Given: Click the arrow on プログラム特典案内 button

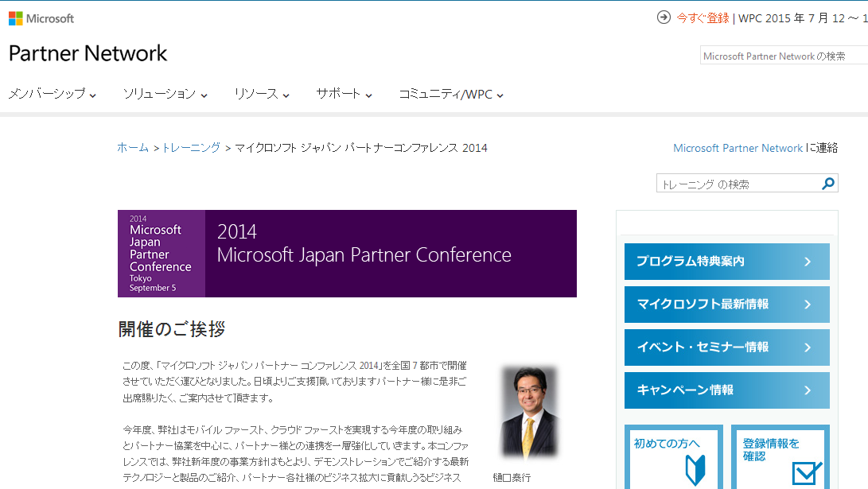Looking at the screenshot, I should (x=808, y=262).
